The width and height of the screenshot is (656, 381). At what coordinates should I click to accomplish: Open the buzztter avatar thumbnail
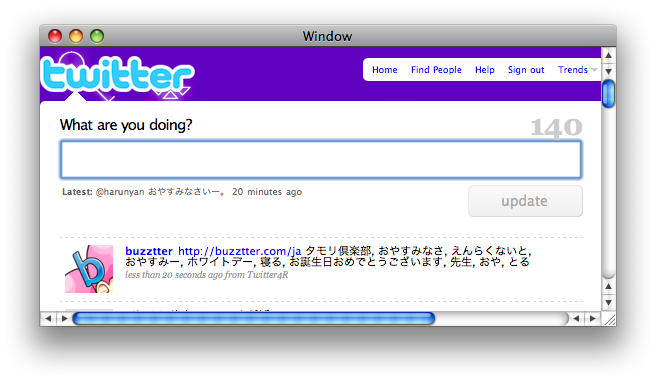[89, 269]
